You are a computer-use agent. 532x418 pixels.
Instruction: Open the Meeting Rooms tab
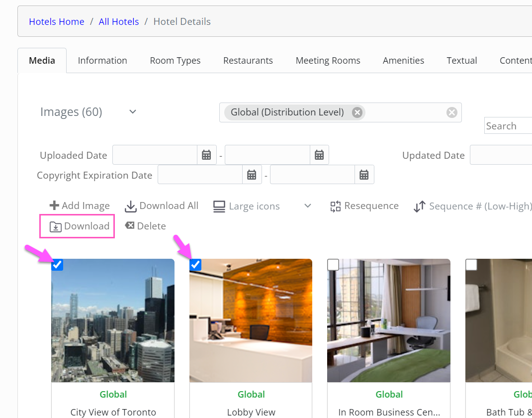pyautogui.click(x=328, y=60)
